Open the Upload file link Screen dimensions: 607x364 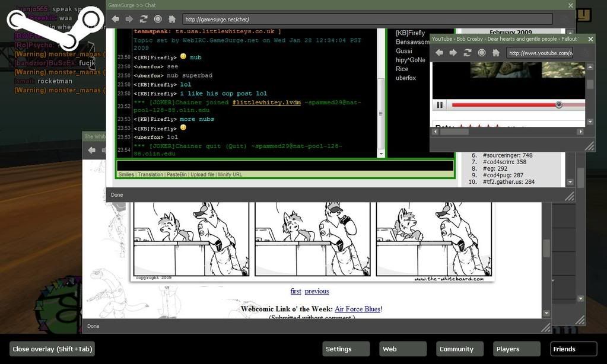click(x=202, y=174)
